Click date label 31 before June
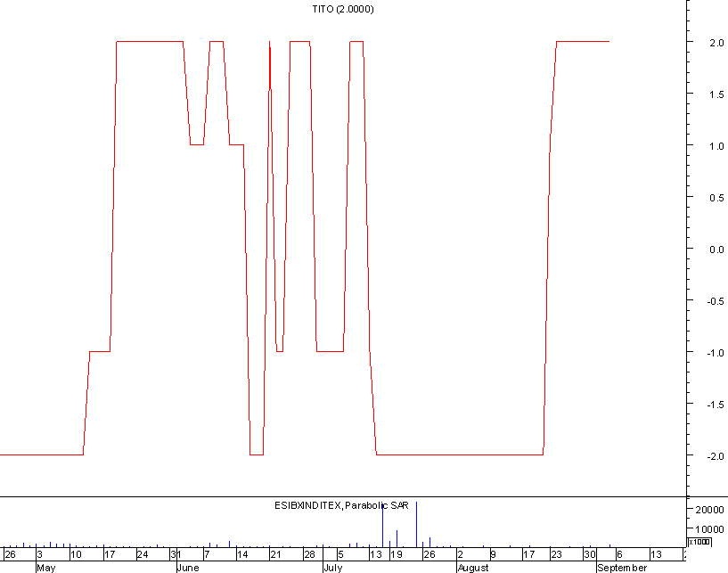The width and height of the screenshot is (728, 573). click(176, 554)
